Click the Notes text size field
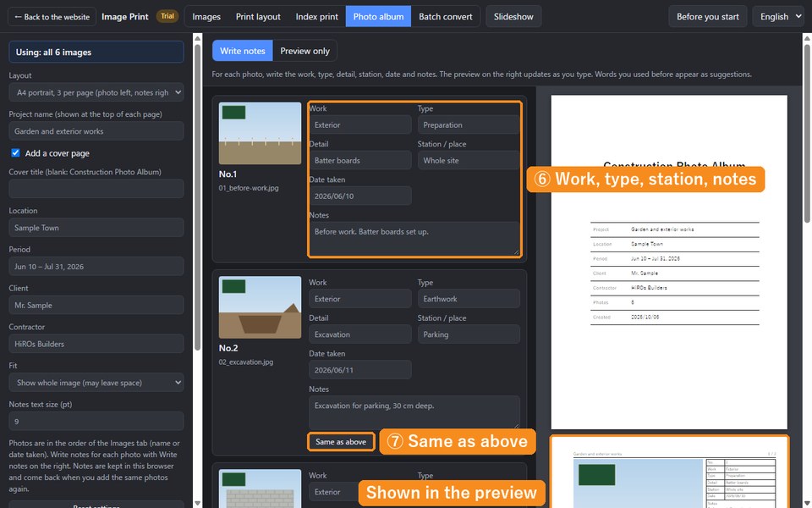The width and height of the screenshot is (812, 508). pos(96,421)
